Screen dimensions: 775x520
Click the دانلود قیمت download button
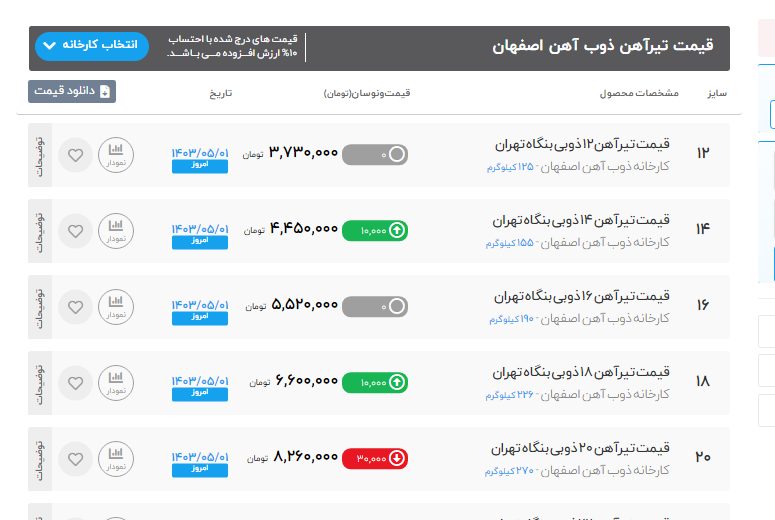tap(72, 91)
